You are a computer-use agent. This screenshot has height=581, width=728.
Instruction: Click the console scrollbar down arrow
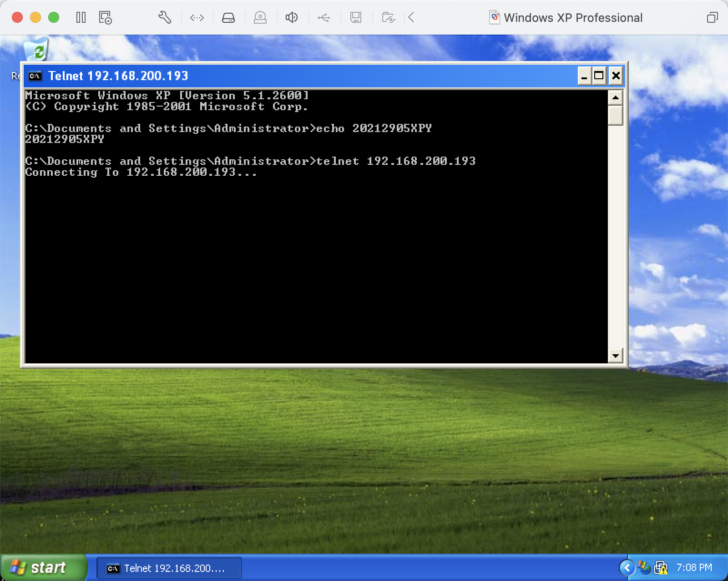(x=615, y=356)
